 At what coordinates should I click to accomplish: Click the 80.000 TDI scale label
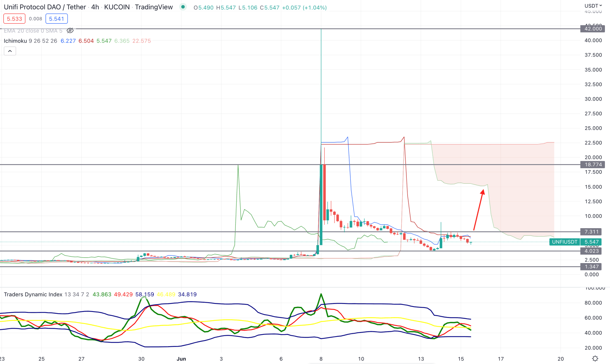593,303
